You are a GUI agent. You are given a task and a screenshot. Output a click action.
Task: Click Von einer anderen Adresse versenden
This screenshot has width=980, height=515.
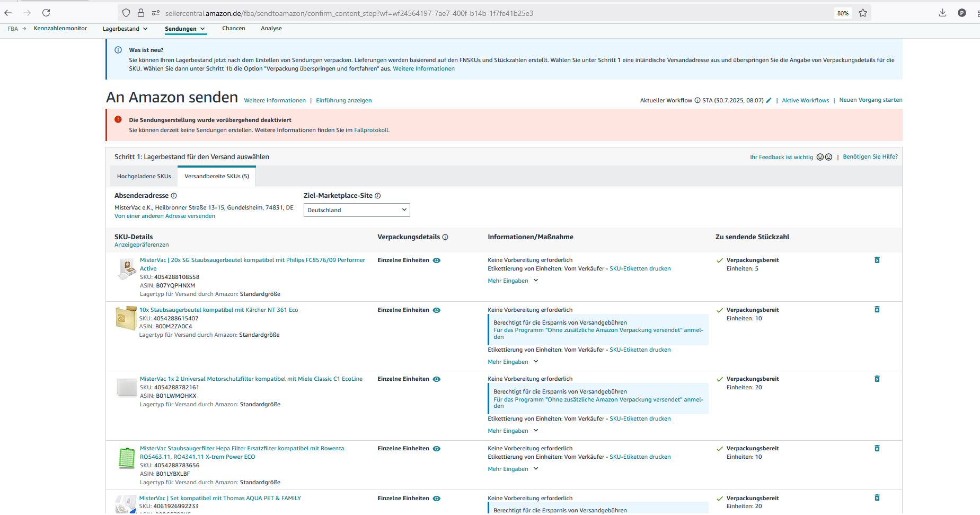click(165, 216)
